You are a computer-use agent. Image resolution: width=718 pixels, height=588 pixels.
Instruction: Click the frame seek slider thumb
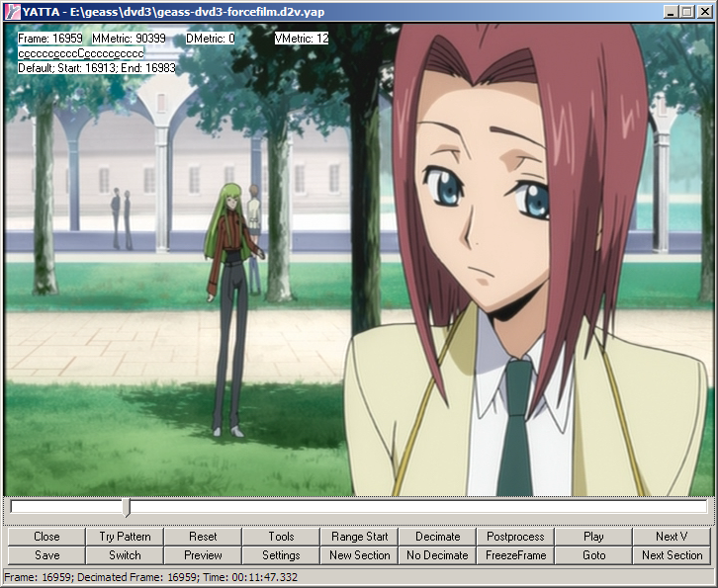[127, 508]
